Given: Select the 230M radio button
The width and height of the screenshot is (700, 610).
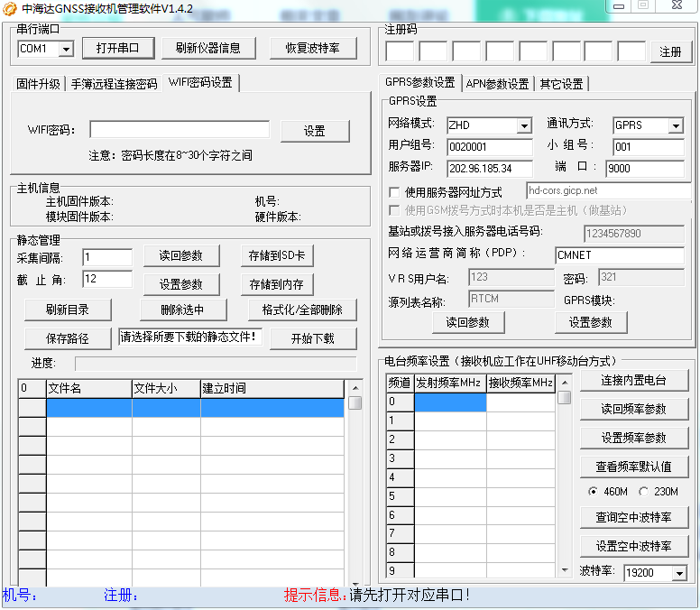Looking at the screenshot, I should 643,492.
